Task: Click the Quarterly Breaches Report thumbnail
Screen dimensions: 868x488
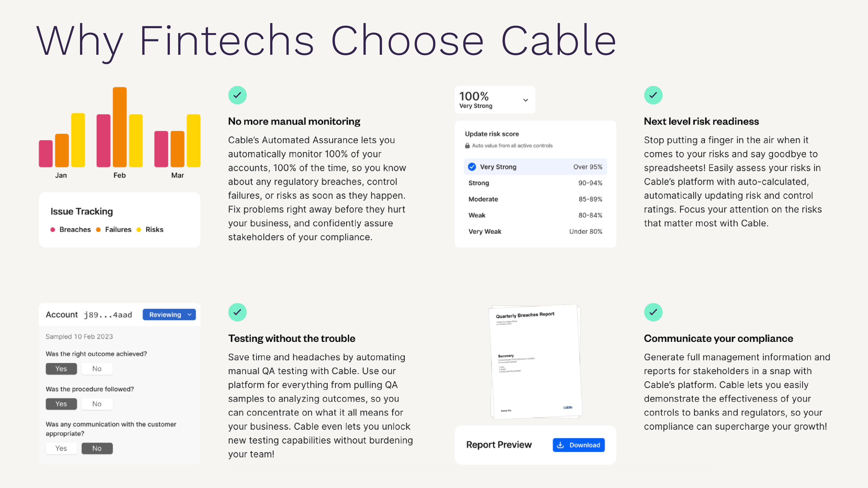Action: pyautogui.click(x=535, y=362)
